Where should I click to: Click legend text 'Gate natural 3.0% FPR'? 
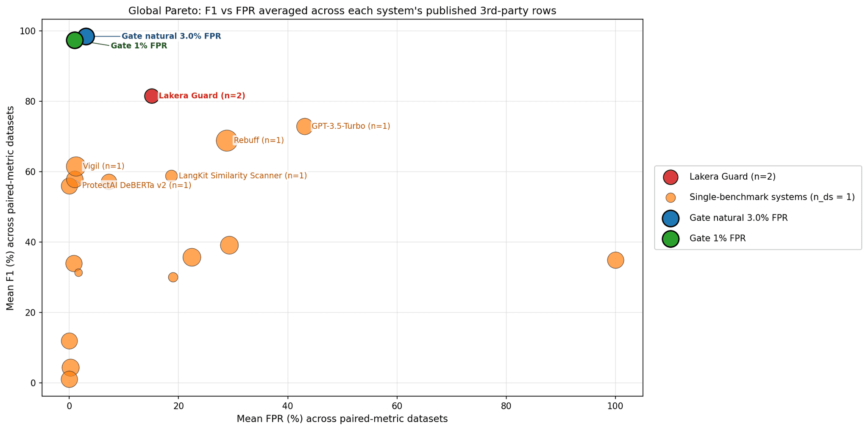pos(739,218)
